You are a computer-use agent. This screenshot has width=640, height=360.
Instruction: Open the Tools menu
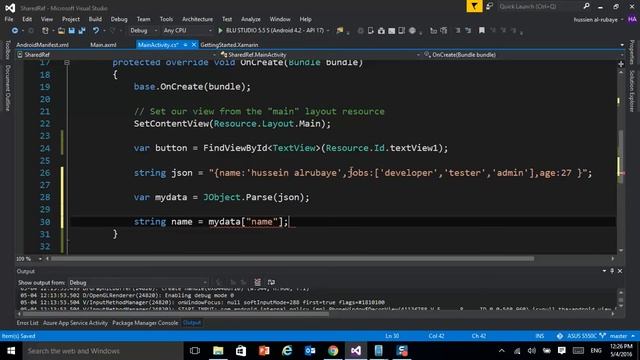coord(166,19)
